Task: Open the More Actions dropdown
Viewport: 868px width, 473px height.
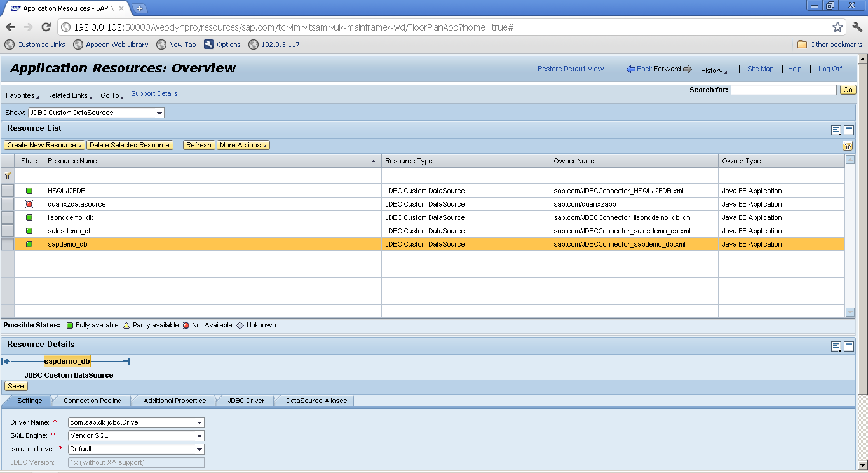Action: coord(243,145)
